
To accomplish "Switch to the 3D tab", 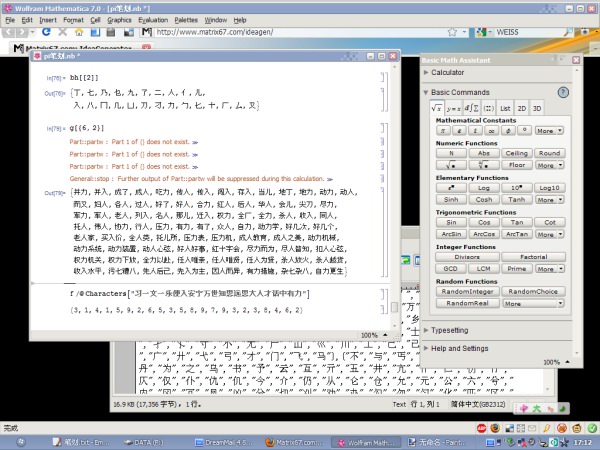I will point(537,108).
